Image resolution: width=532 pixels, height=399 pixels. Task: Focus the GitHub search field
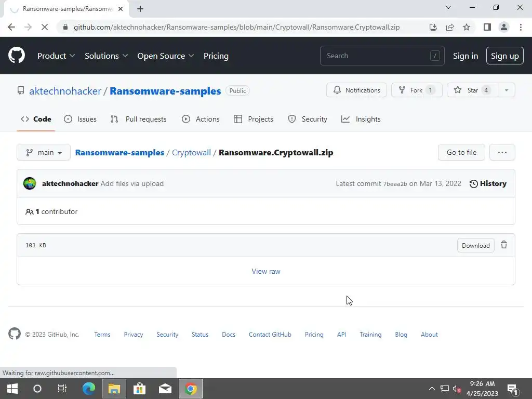(x=382, y=56)
